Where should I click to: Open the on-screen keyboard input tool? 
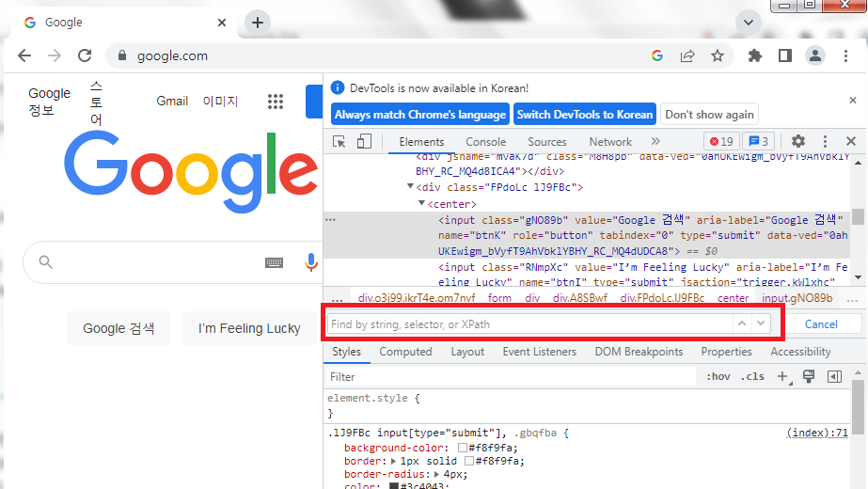click(x=274, y=262)
